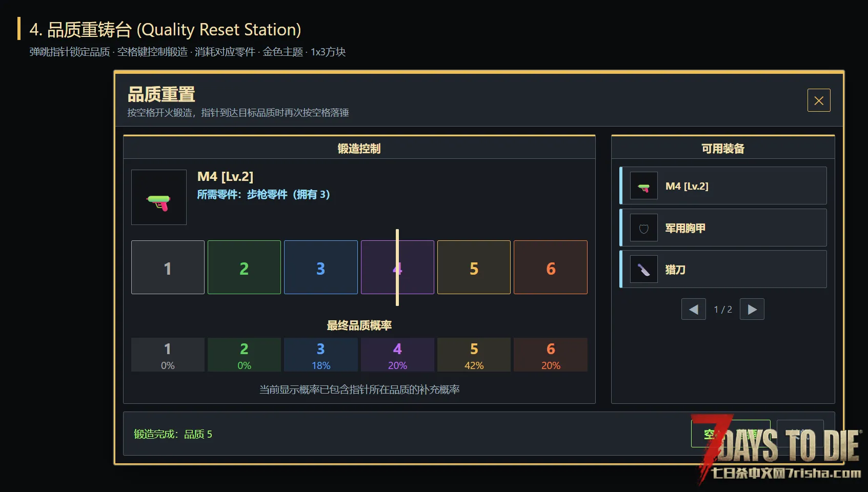
Task: Click the 42% probability cell for quality 5
Action: coord(474,355)
